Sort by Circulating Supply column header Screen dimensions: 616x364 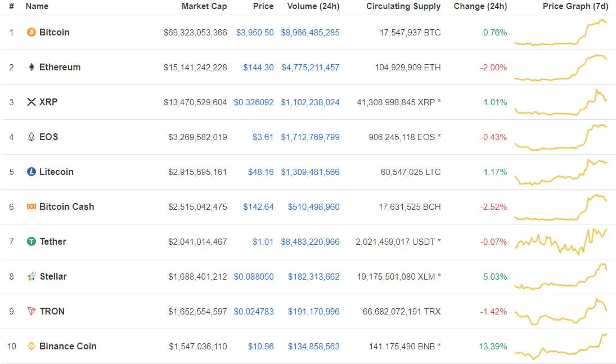pos(403,6)
